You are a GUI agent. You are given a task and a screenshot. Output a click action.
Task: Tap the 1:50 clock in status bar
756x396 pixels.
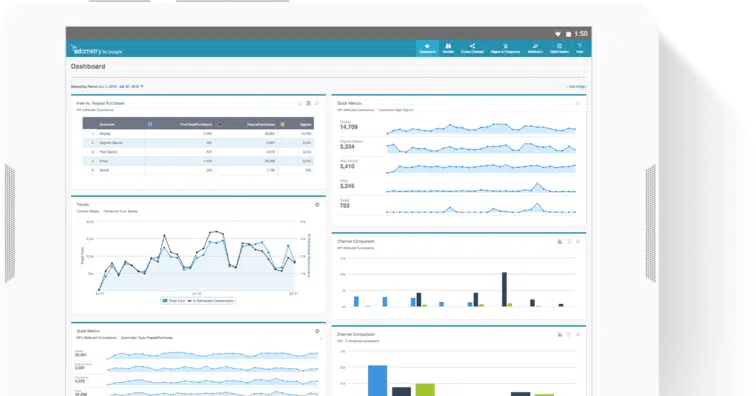[x=581, y=34]
